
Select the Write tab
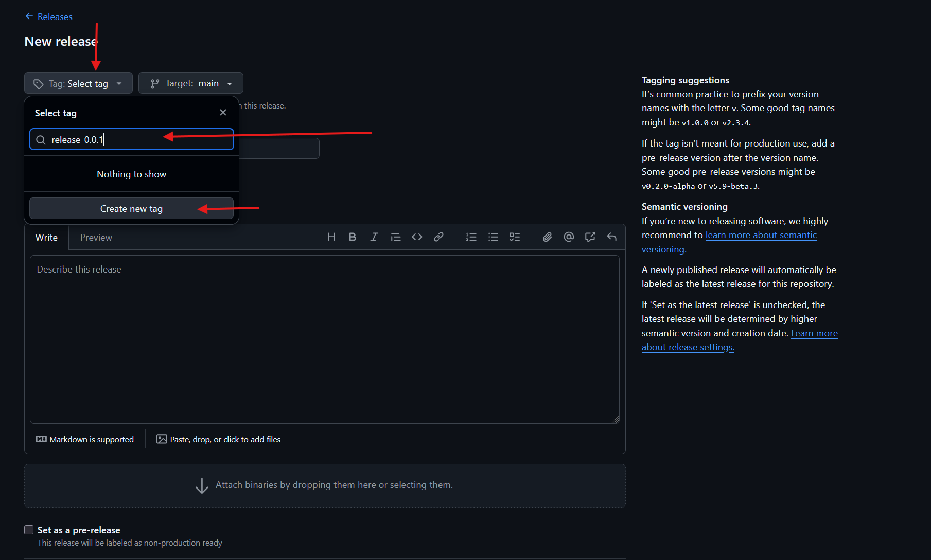pos(46,238)
